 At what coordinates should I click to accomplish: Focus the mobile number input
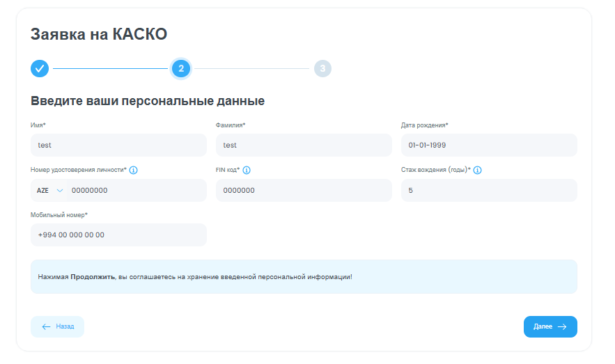[x=118, y=235]
